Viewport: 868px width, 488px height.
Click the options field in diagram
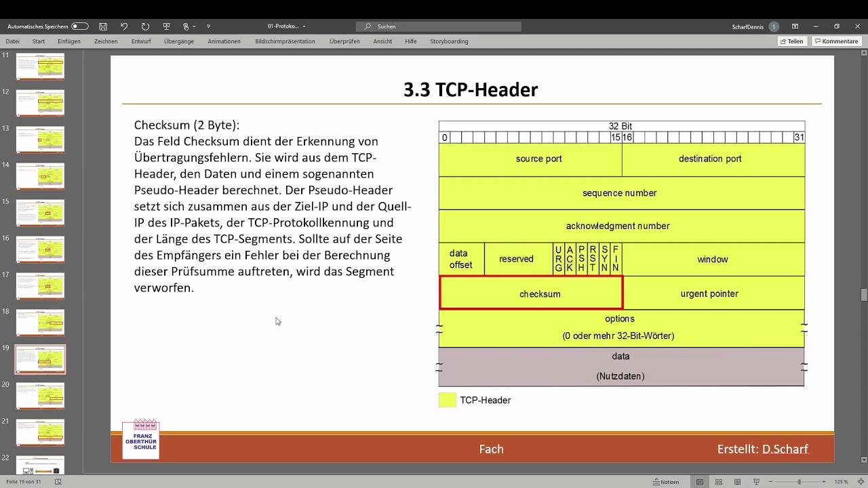[622, 328]
